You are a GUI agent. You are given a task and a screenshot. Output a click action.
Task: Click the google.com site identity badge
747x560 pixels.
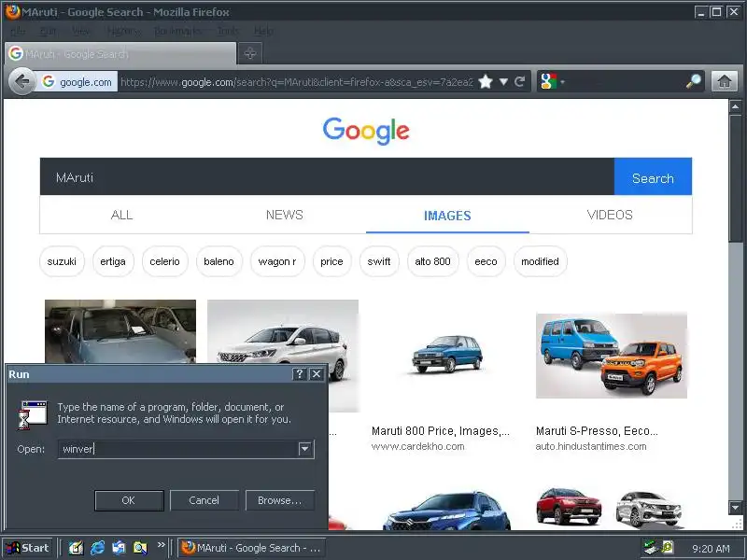tap(78, 82)
